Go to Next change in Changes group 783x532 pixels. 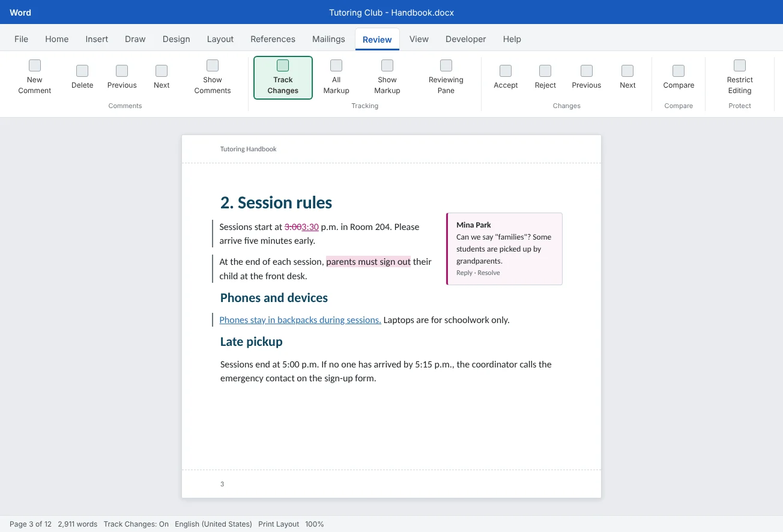[627, 77]
